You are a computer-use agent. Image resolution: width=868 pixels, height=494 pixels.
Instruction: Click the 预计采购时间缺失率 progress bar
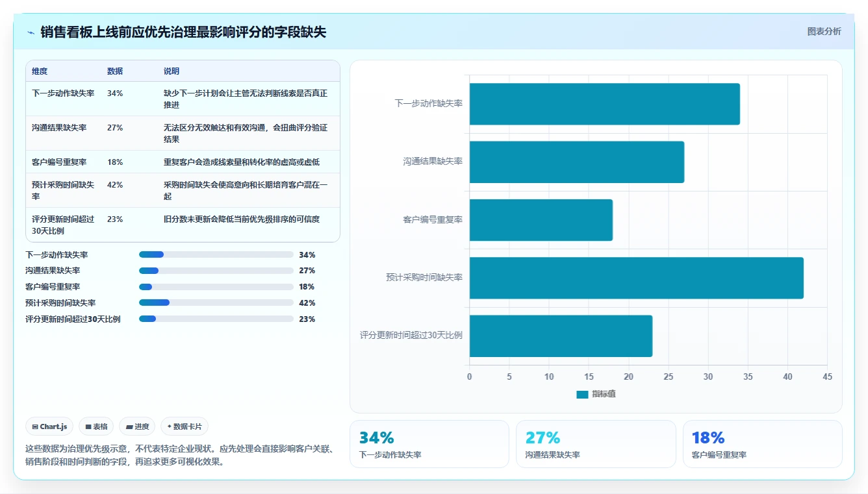point(216,303)
